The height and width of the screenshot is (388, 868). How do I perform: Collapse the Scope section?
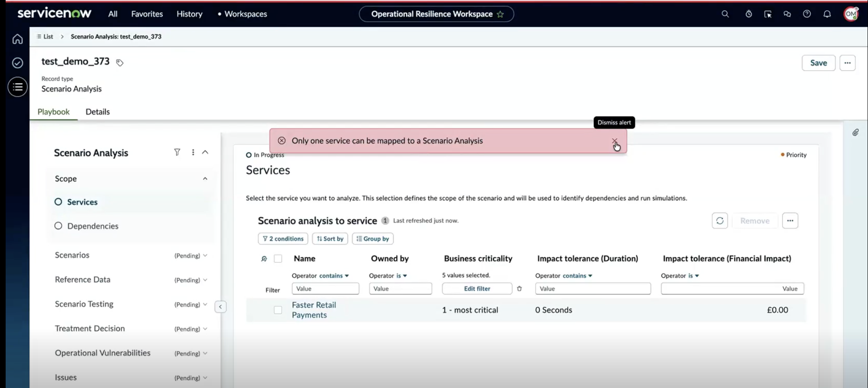(x=205, y=179)
